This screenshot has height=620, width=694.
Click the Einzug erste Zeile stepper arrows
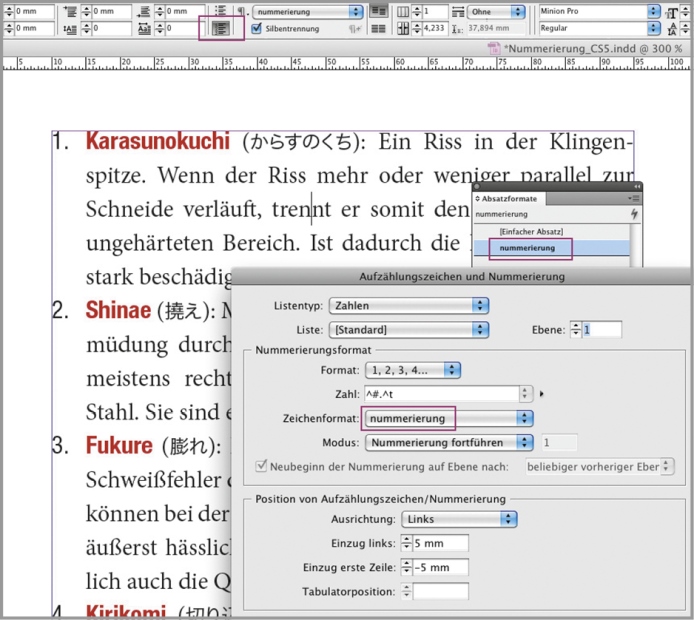click(406, 567)
